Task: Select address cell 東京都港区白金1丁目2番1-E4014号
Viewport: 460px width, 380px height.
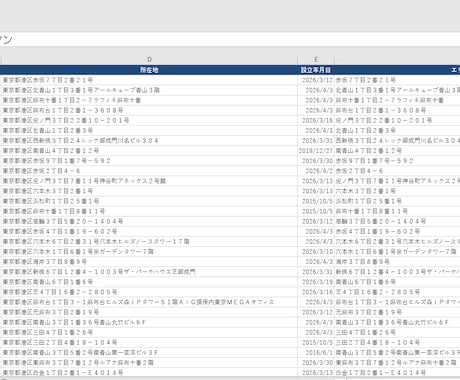Action: [x=149, y=373]
